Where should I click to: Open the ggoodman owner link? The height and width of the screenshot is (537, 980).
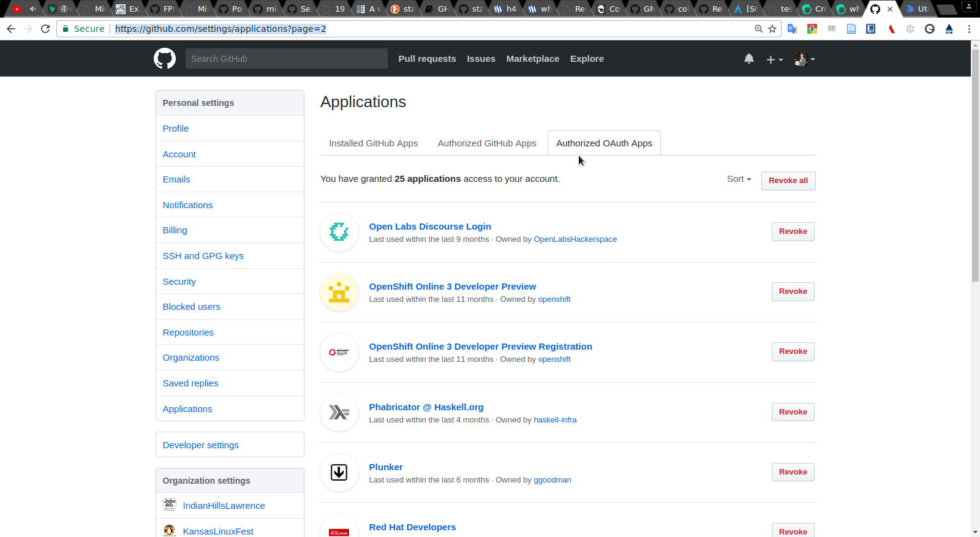coord(552,480)
